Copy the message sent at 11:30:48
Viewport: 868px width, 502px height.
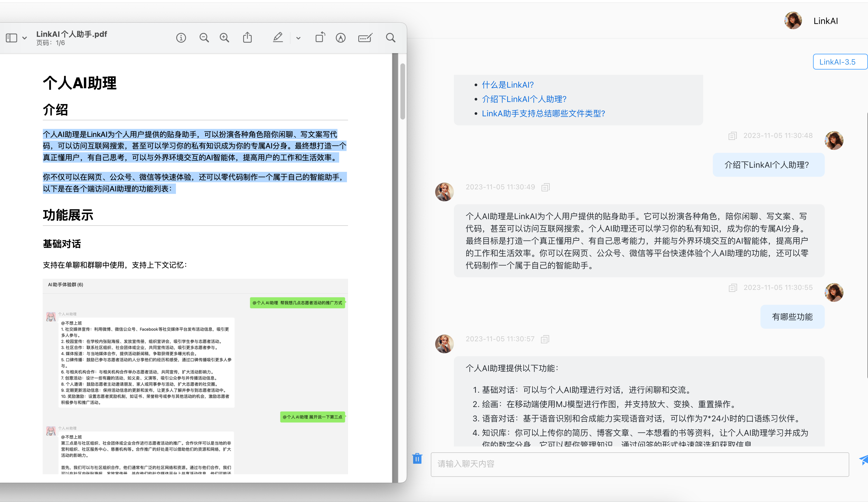(x=732, y=136)
